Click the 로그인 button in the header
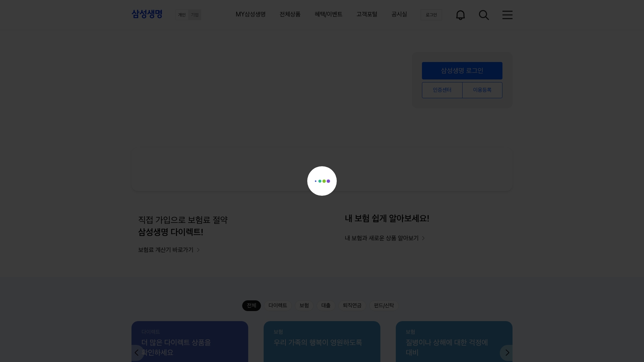The image size is (644, 362). tap(431, 15)
